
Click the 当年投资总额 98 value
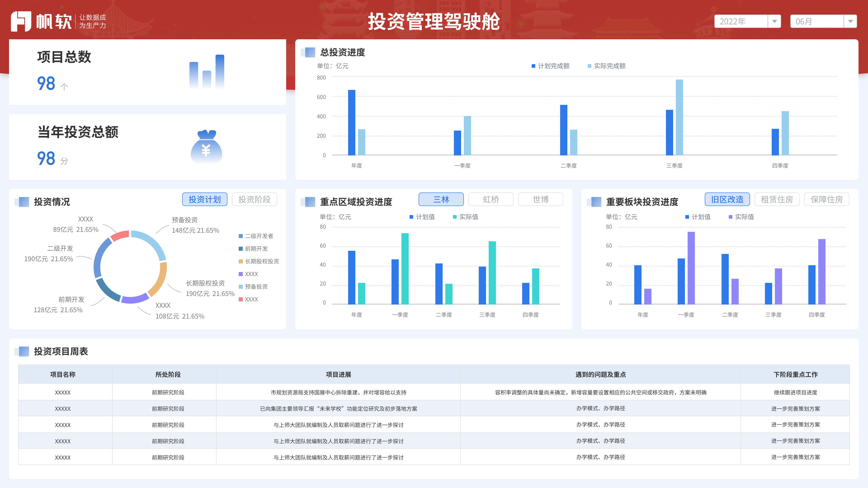point(46,158)
